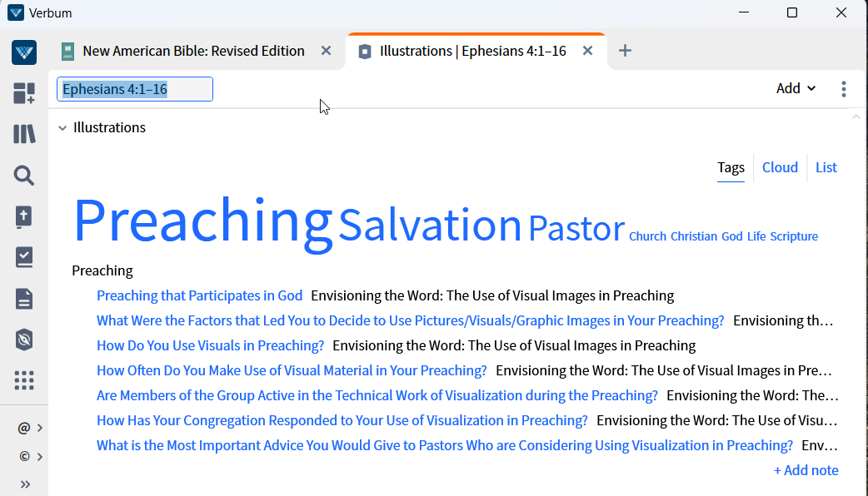Click the Ephesians 4:1–16 reference box
This screenshot has height=496, width=868.
point(134,89)
